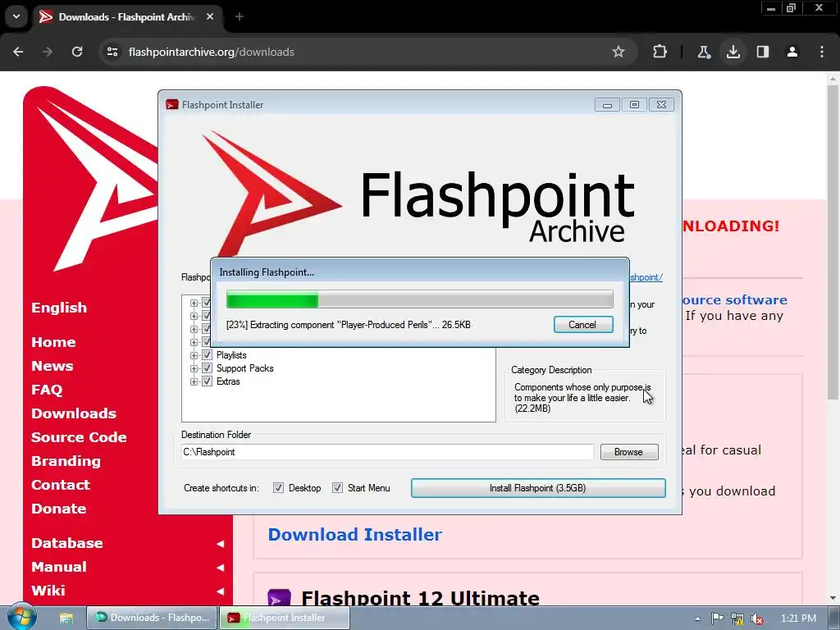This screenshot has width=840, height=630.
Task: Open Branding in website sidebar
Action: pyautogui.click(x=66, y=461)
